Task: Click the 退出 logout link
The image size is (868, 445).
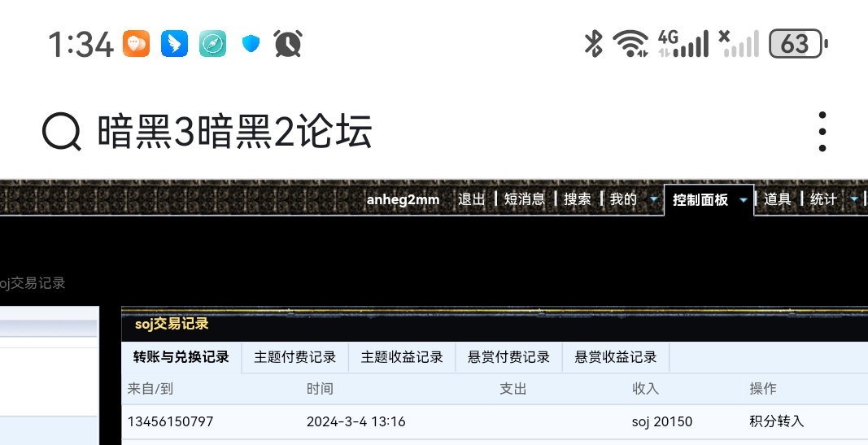Action: [x=471, y=199]
